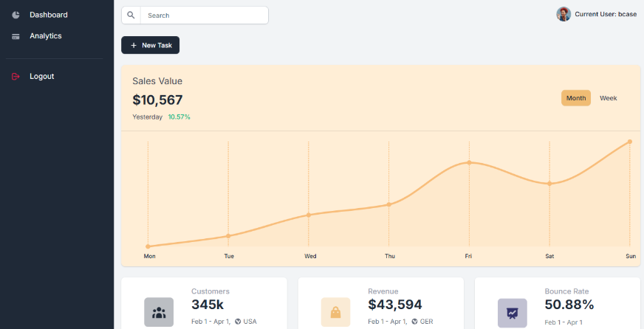Click the USA globe icon
Image resolution: width=644 pixels, height=329 pixels.
point(238,322)
